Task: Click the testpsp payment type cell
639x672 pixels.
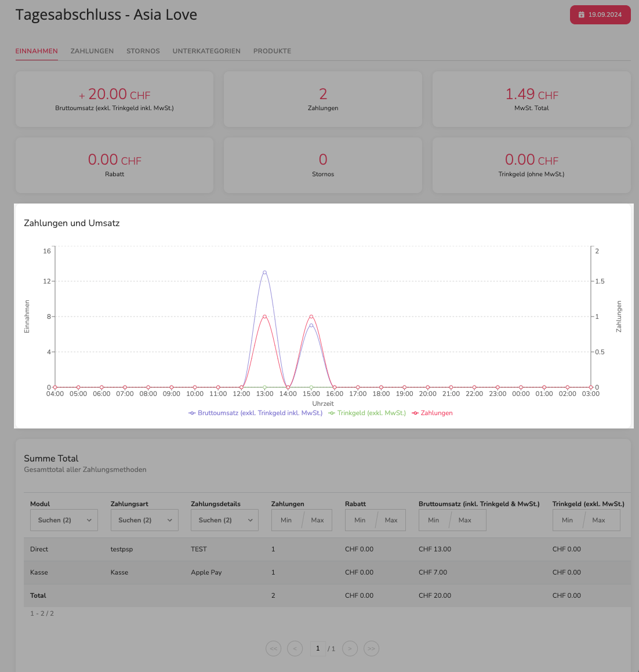Action: coord(122,550)
